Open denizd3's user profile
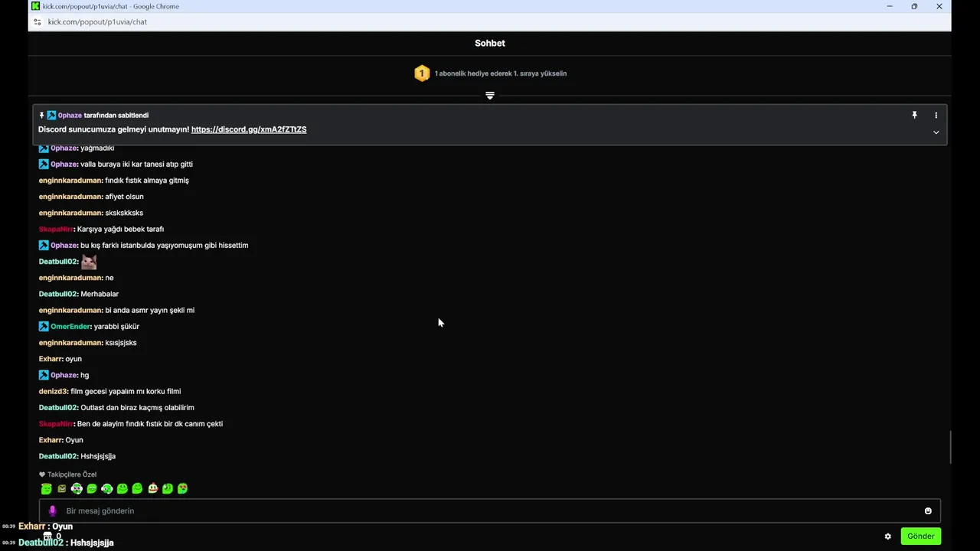 click(x=53, y=392)
